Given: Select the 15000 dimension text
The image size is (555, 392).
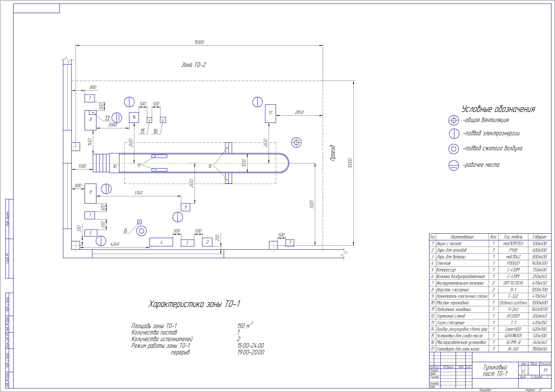Looking at the screenshot, I should (199, 42).
